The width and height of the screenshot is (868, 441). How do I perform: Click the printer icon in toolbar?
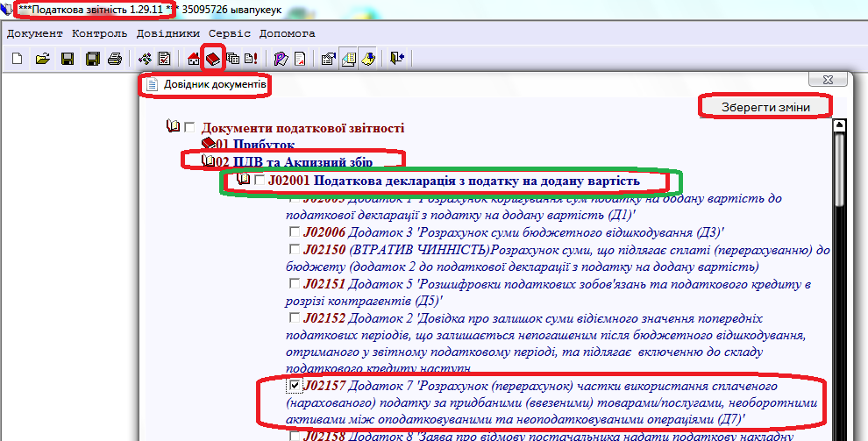click(114, 59)
